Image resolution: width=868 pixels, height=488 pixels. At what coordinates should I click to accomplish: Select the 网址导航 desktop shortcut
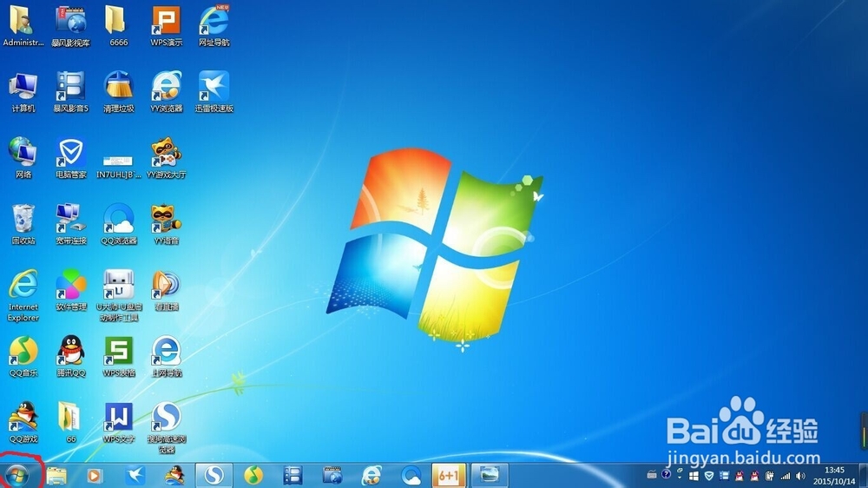point(214,26)
